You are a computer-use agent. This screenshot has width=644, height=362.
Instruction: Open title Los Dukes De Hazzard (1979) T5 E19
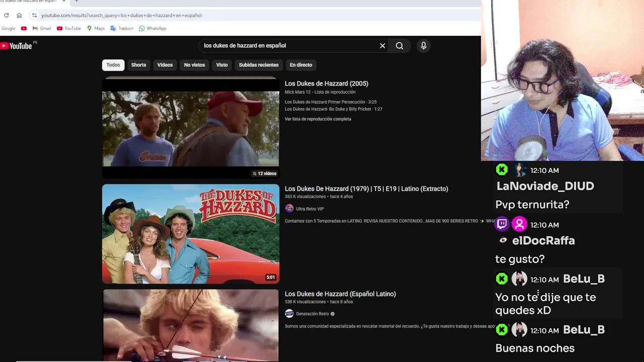tap(366, 189)
